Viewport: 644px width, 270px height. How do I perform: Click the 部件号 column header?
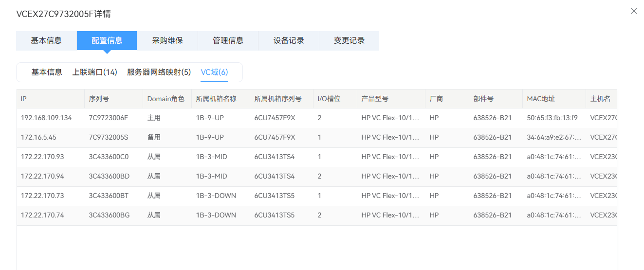pyautogui.click(x=496, y=99)
